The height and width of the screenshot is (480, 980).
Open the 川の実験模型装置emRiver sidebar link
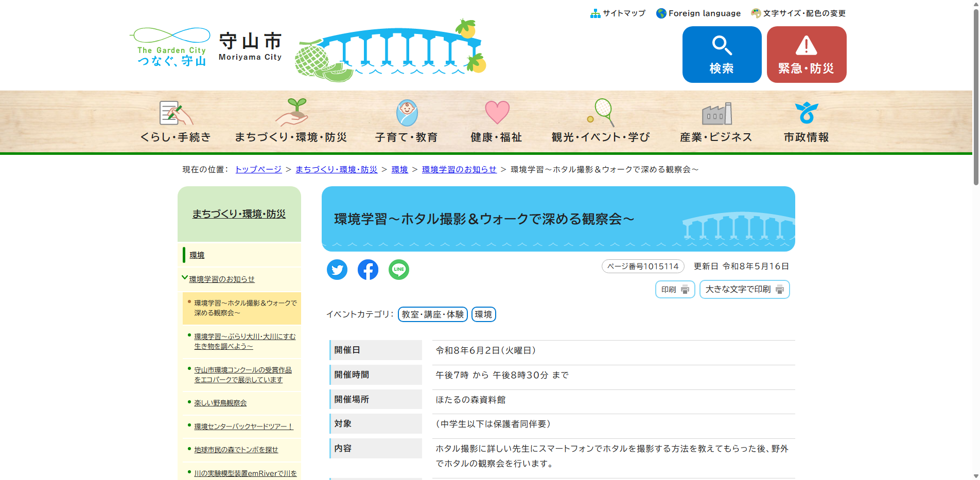click(x=246, y=473)
